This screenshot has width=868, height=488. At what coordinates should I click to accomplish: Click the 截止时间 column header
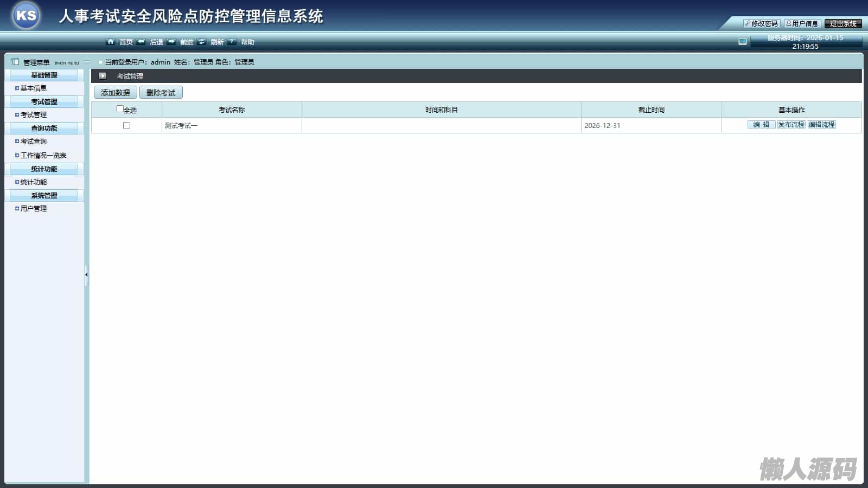coord(652,110)
